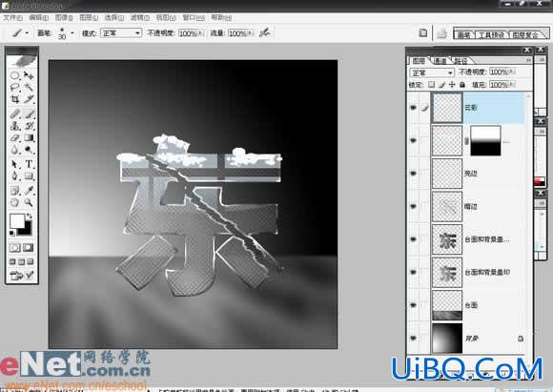This screenshot has height=392, width=553.
Task: Open the brush preset picker arrow
Action: pos(72,33)
